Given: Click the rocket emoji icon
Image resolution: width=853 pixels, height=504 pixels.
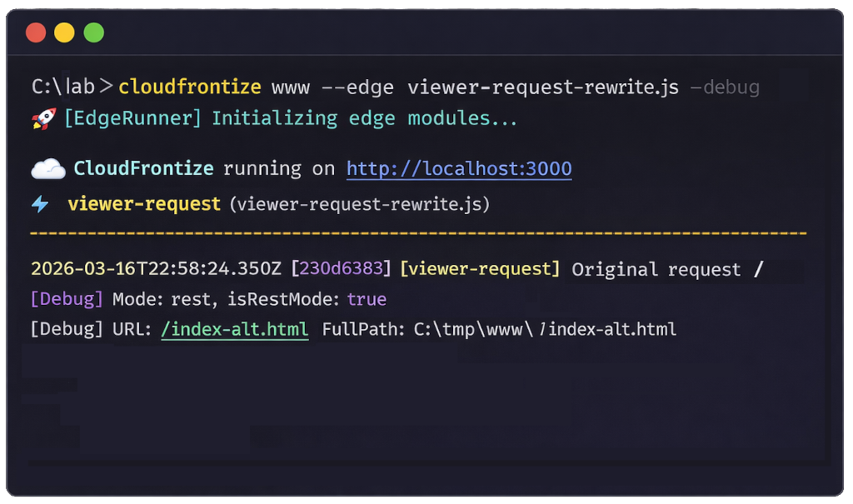Looking at the screenshot, I should pyautogui.click(x=43, y=118).
